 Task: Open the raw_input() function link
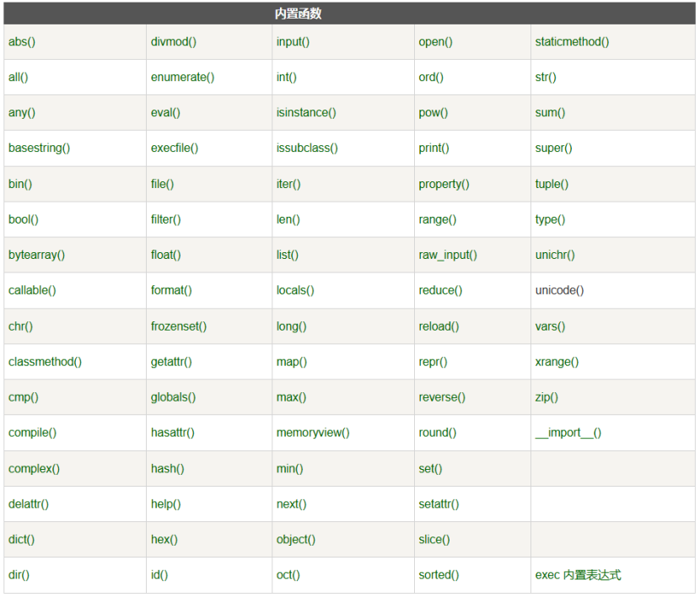[448, 255]
